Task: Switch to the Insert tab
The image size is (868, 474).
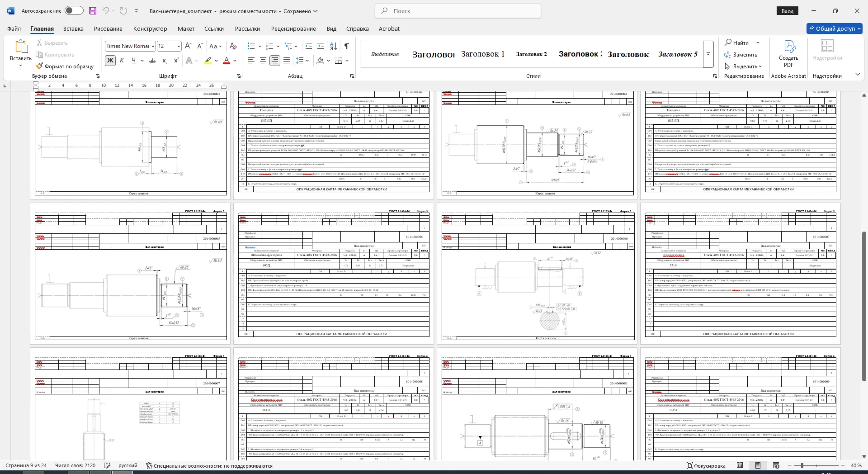Action: point(73,28)
